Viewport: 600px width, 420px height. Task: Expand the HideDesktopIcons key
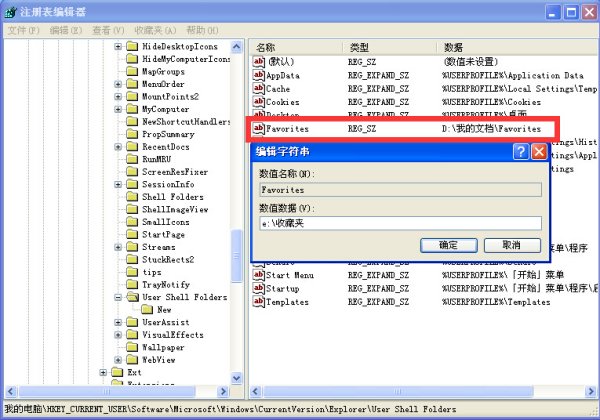tap(118, 47)
